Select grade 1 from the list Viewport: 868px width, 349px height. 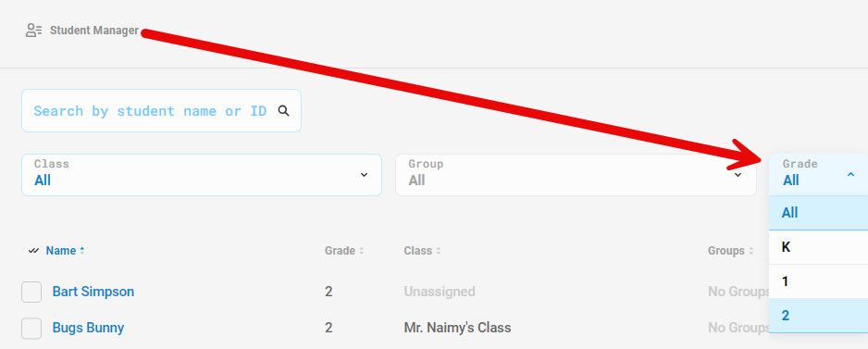point(818,281)
